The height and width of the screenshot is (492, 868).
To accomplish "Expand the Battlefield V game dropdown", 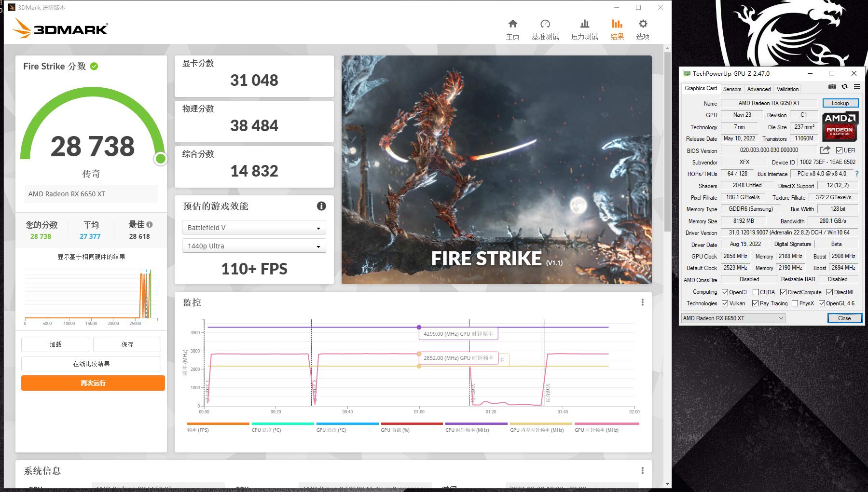I will [254, 228].
